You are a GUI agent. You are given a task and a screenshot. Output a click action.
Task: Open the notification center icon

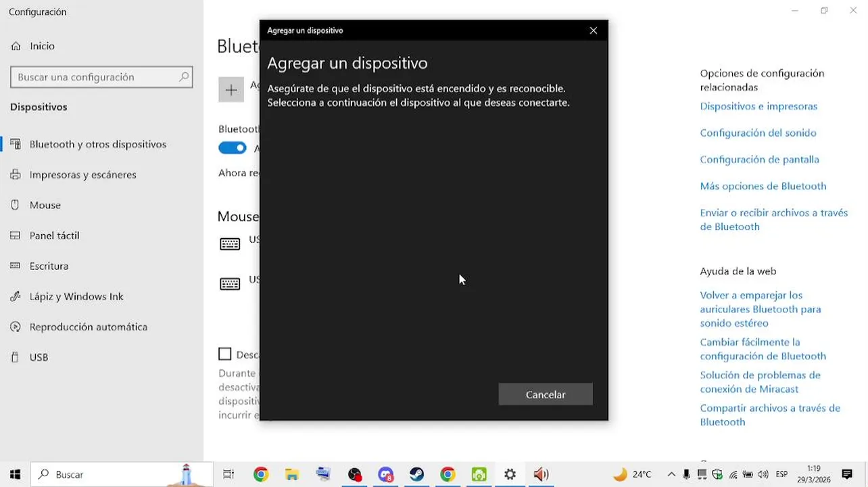pyautogui.click(x=847, y=474)
